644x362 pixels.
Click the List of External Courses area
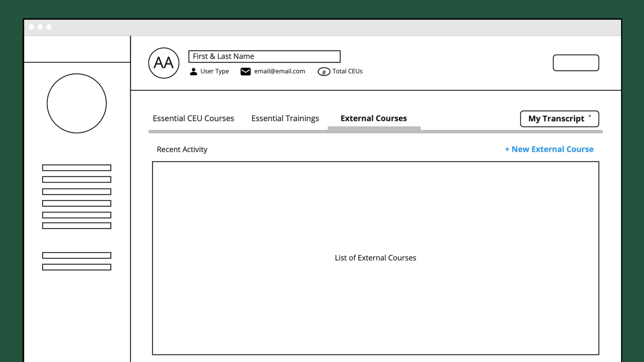click(375, 258)
